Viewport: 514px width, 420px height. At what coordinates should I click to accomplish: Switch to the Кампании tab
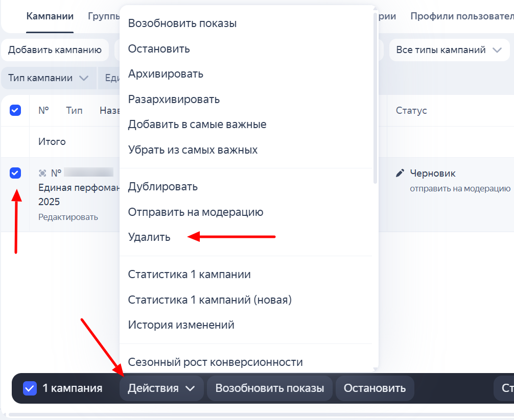(x=50, y=16)
